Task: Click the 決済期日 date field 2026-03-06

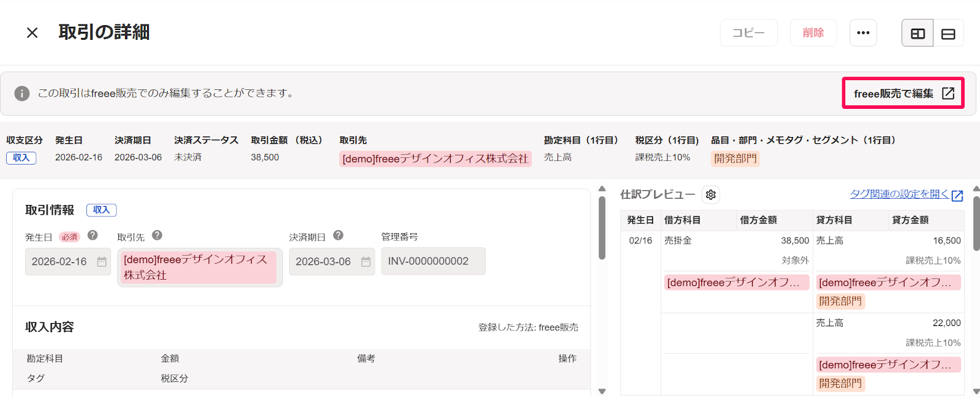Action: [332, 262]
